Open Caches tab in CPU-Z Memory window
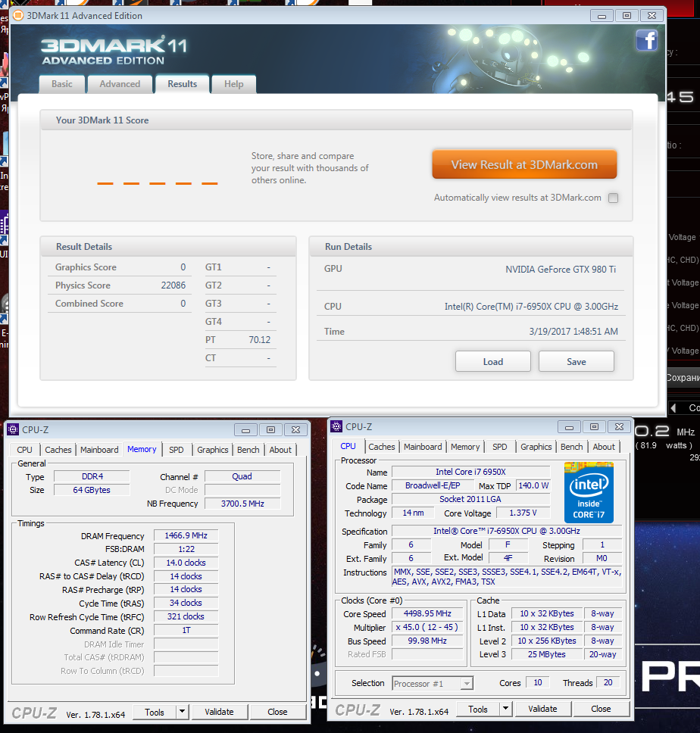The width and height of the screenshot is (700, 733). coord(58,450)
